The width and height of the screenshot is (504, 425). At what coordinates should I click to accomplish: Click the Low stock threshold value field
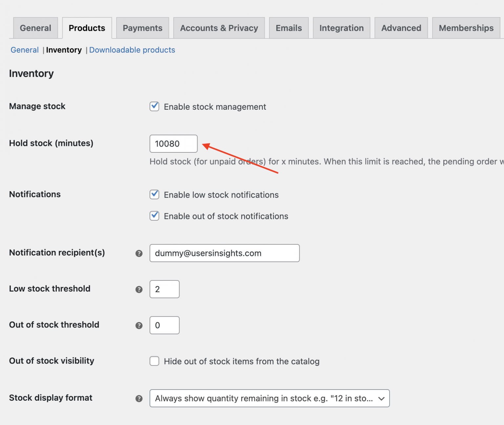[x=164, y=289]
